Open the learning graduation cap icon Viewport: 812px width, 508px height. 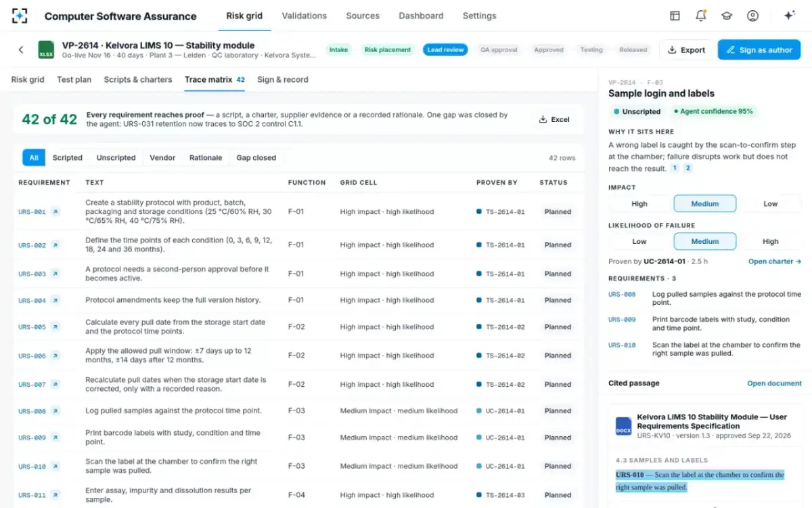pyautogui.click(x=727, y=16)
